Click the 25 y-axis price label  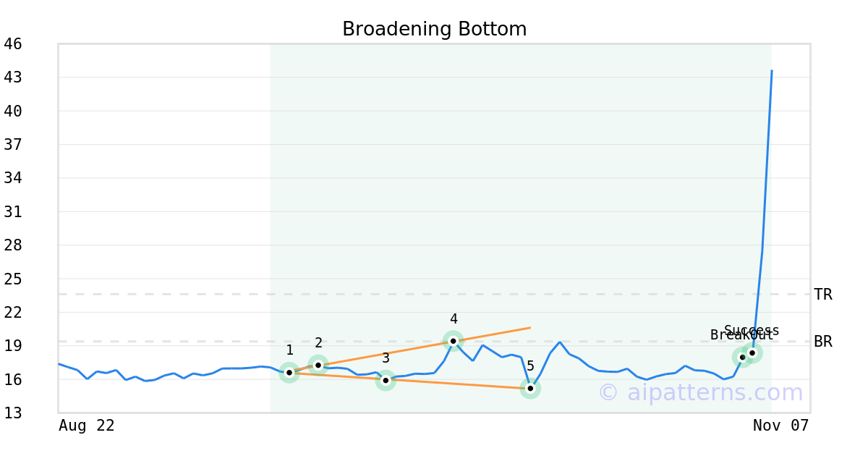pyautogui.click(x=13, y=279)
